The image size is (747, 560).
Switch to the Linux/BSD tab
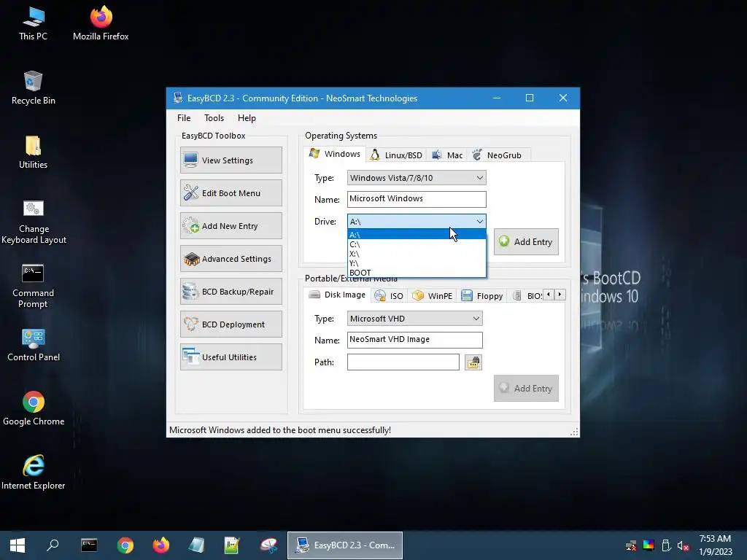click(396, 155)
